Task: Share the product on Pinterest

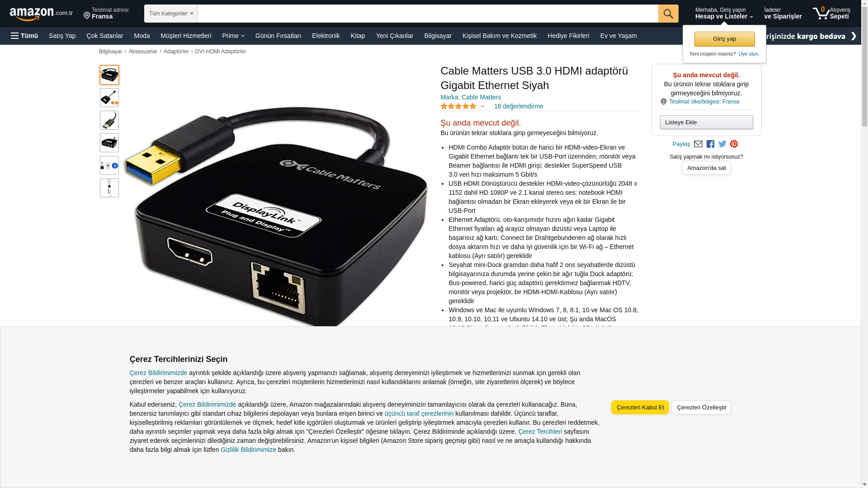Action: [734, 144]
